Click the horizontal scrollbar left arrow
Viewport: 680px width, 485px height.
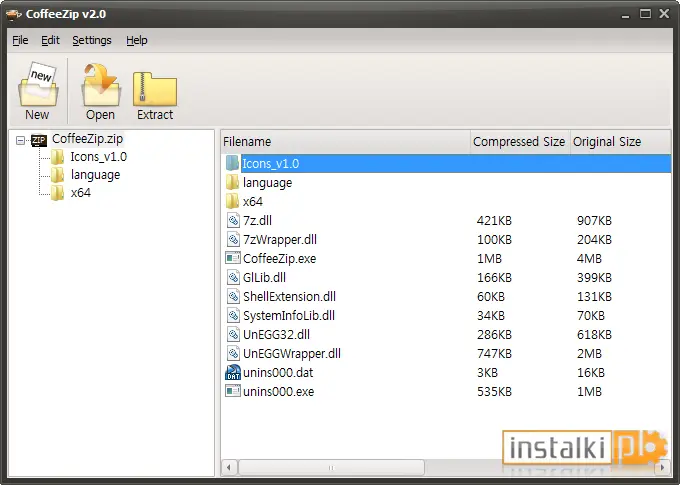[229, 468]
